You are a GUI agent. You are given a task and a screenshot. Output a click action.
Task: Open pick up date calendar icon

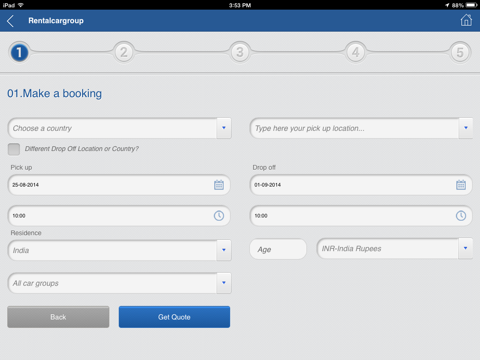219,185
